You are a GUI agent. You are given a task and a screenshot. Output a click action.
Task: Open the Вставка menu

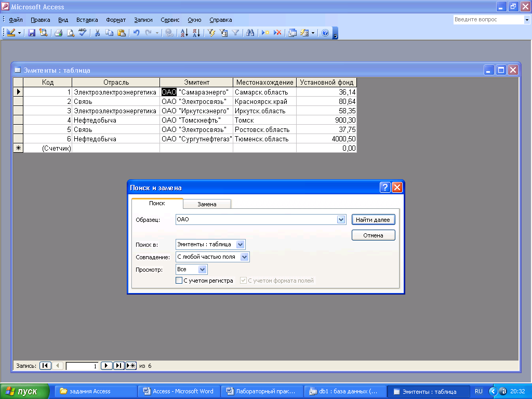87,20
